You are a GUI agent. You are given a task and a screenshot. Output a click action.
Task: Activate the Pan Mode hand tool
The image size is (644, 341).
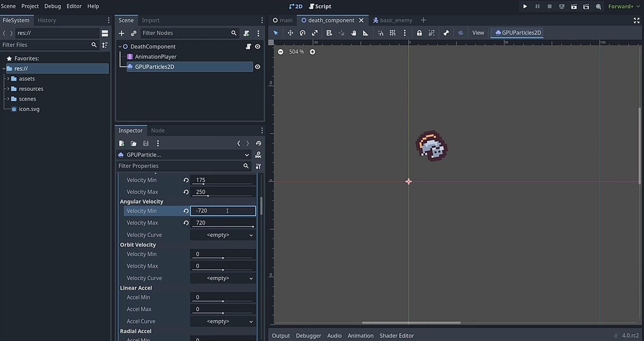pos(353,33)
